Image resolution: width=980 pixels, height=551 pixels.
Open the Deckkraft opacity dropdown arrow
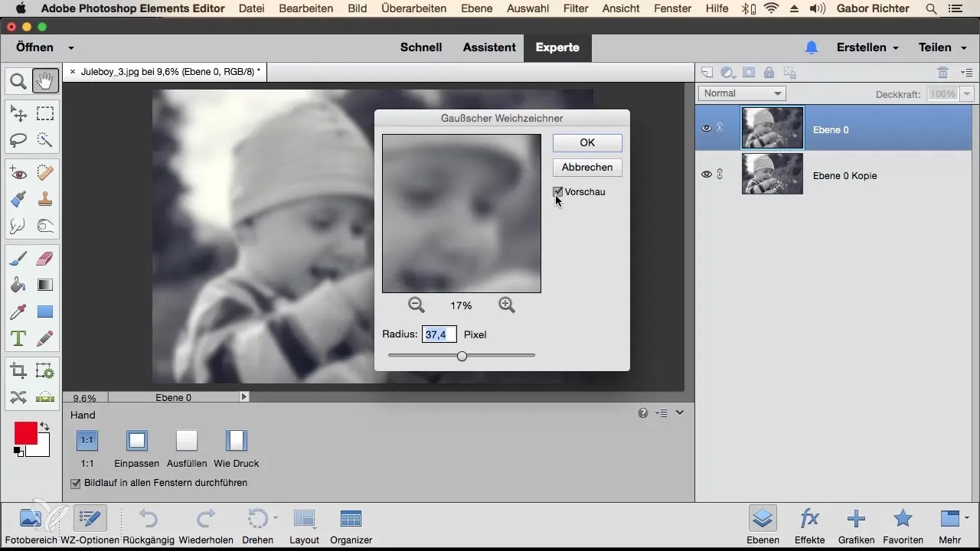967,94
